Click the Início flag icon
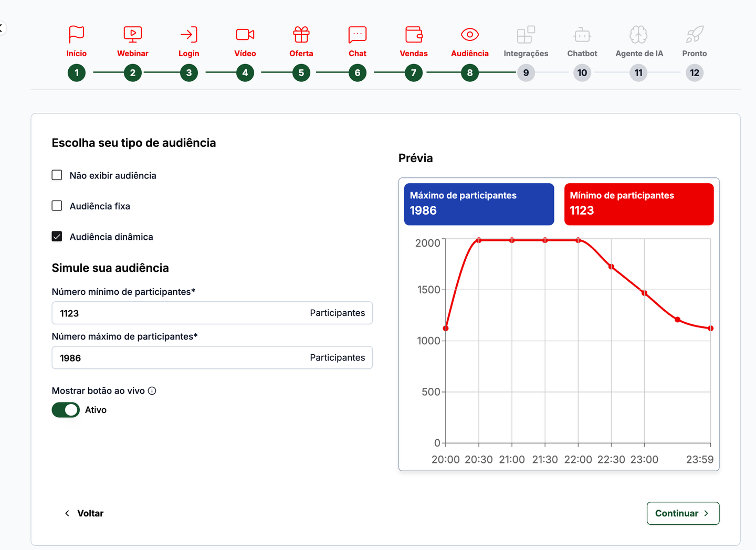756x550 pixels. [x=77, y=34]
